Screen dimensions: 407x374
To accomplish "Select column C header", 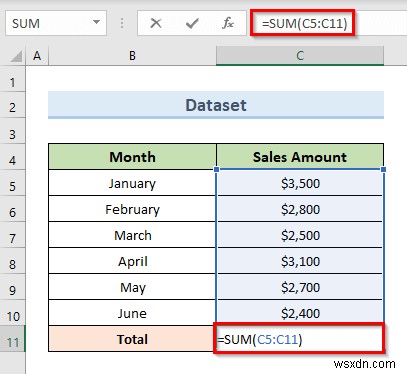I will [300, 56].
